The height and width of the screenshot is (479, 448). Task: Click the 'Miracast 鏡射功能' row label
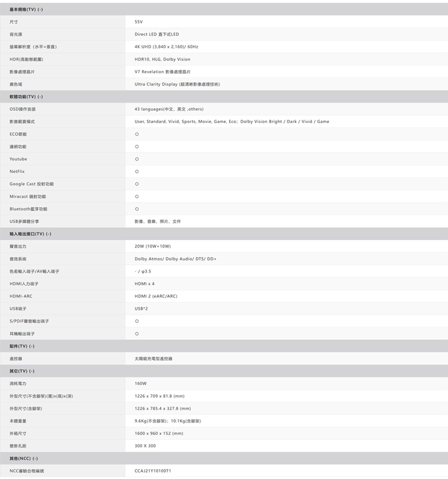[27, 196]
